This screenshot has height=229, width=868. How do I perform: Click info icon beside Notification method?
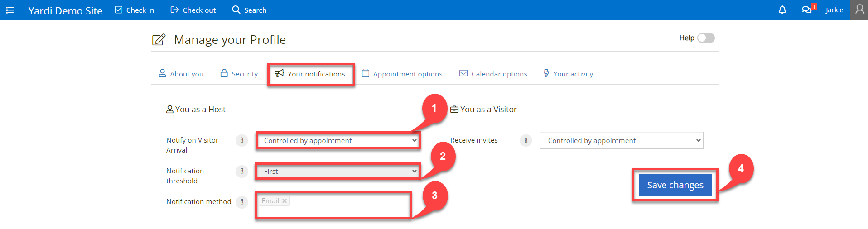coord(242,202)
